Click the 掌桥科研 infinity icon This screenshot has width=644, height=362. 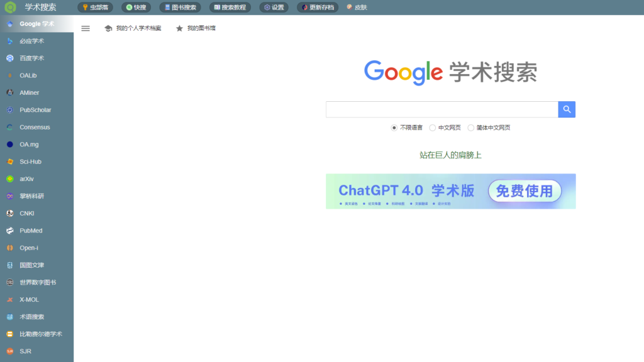click(x=10, y=196)
